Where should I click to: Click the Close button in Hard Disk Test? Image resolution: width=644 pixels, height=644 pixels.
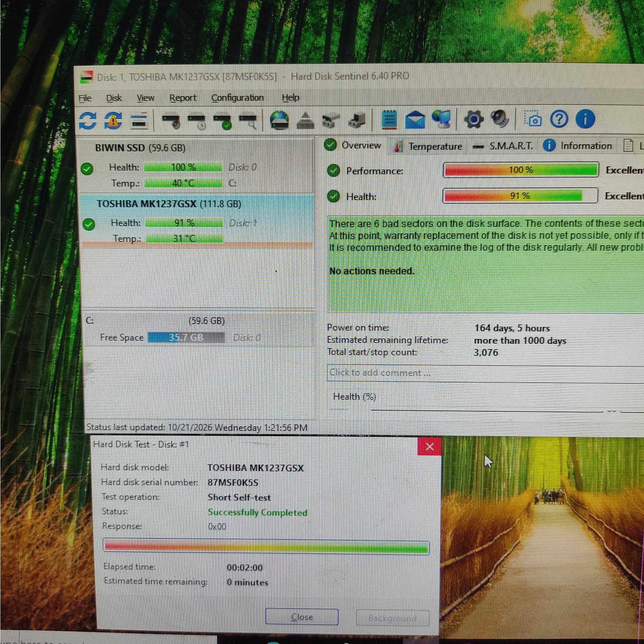pyautogui.click(x=302, y=617)
